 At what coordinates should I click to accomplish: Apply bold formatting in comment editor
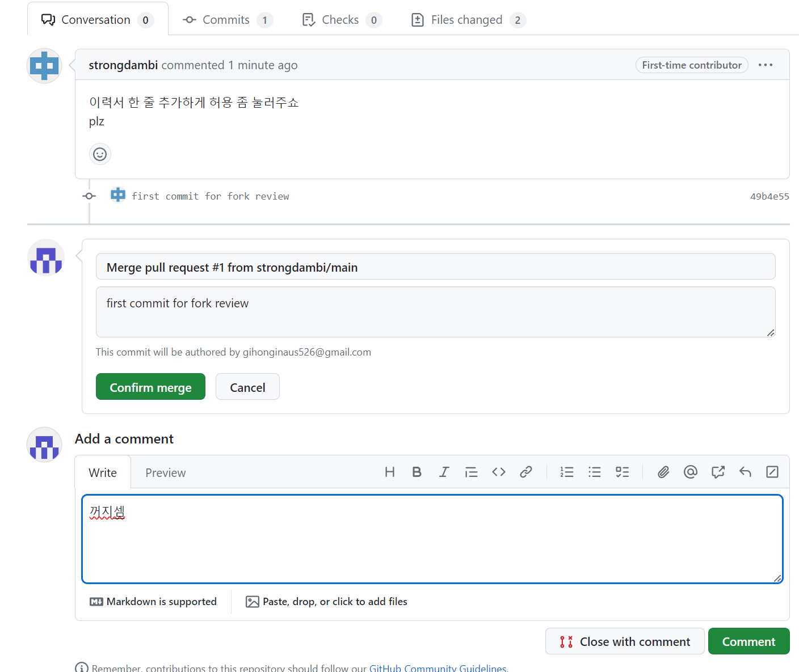[x=417, y=472]
